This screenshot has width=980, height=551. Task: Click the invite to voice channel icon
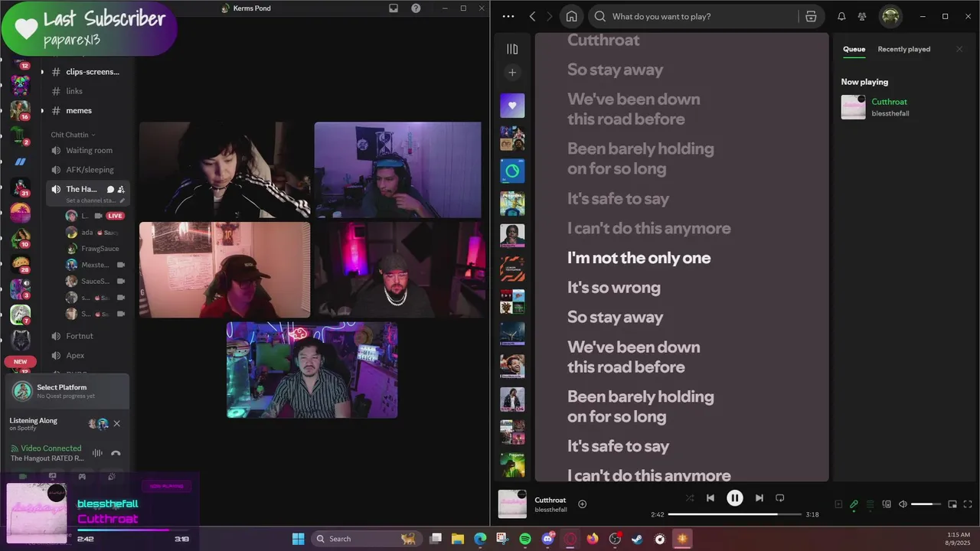(121, 189)
